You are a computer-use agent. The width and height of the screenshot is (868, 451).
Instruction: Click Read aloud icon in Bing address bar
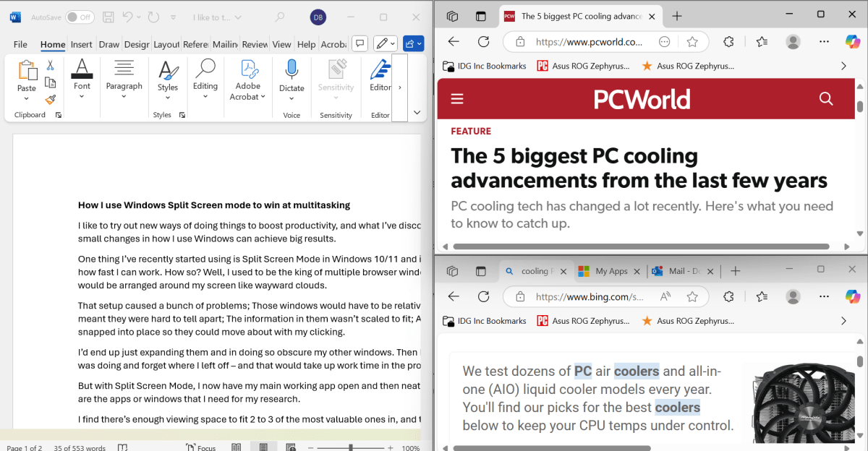tap(665, 296)
